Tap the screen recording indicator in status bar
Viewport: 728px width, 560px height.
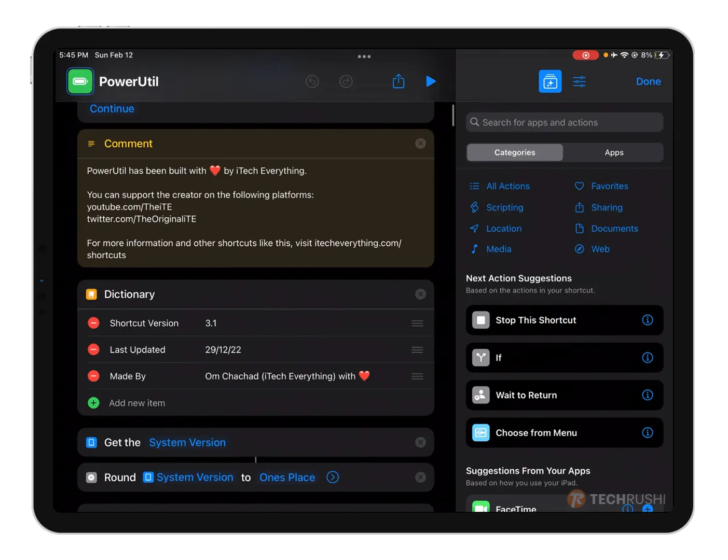[585, 55]
